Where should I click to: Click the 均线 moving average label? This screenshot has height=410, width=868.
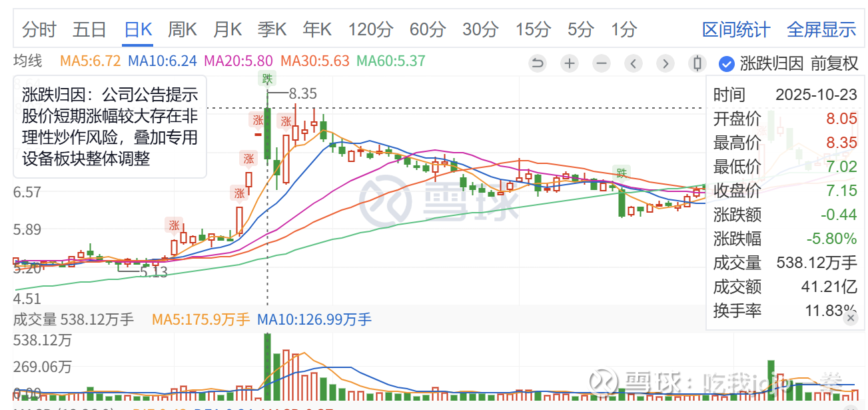click(x=28, y=61)
